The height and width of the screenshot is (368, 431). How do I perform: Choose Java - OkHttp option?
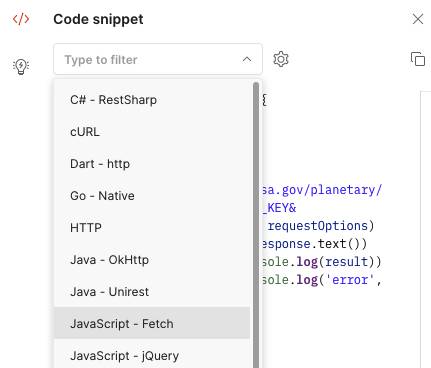(x=152, y=260)
